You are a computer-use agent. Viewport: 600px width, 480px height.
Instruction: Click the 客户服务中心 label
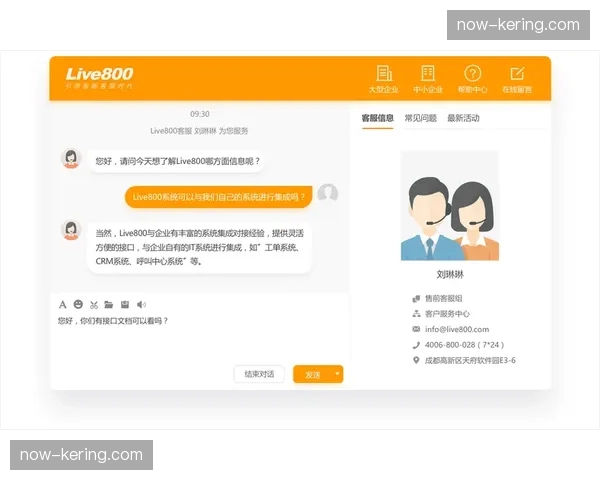pos(447,314)
